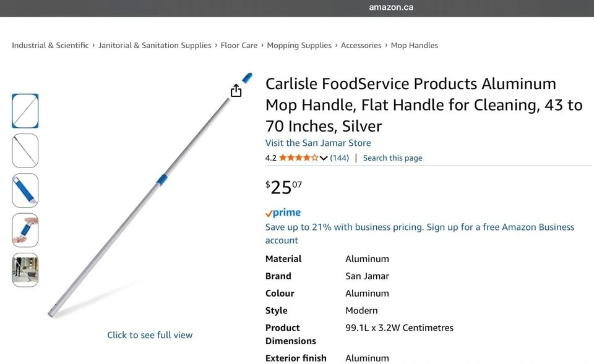The height and width of the screenshot is (364, 594).
Task: Click the share icon above the product image
Action: pos(236,91)
